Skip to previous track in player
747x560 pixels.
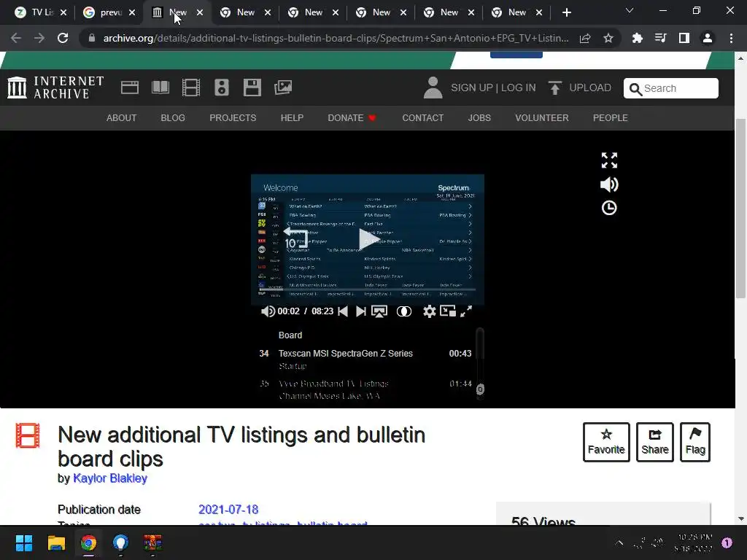(x=343, y=311)
